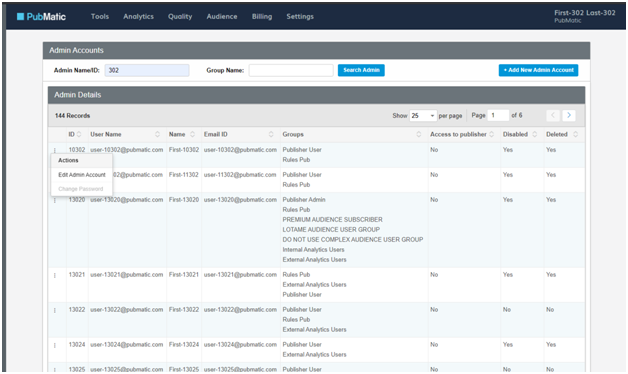
Task: Go to next page of admin records
Action: tap(569, 115)
